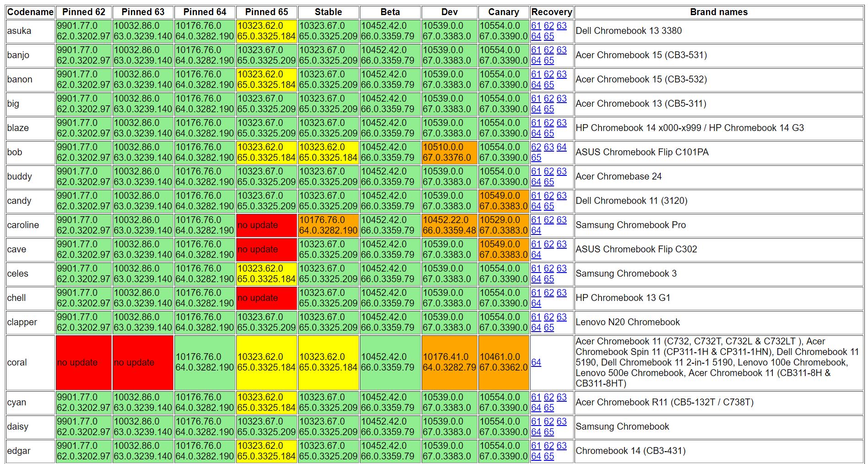Click the Stable column header
The width and height of the screenshot is (868, 464).
tap(328, 12)
